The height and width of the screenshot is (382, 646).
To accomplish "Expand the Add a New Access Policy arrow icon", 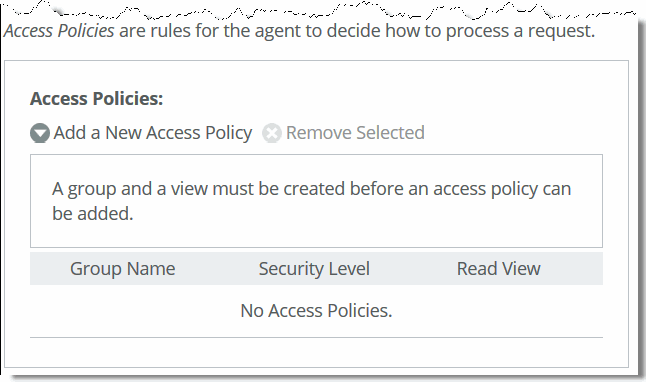I will pyautogui.click(x=40, y=133).
